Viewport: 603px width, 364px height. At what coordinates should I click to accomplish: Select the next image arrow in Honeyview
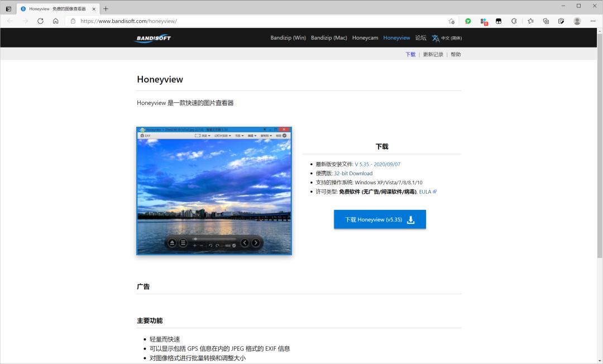(x=256, y=242)
